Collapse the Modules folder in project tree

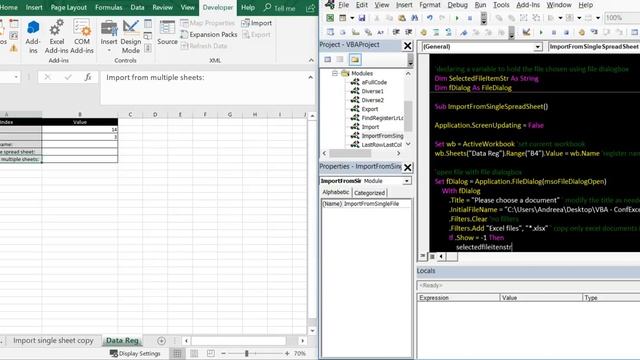(x=335, y=73)
